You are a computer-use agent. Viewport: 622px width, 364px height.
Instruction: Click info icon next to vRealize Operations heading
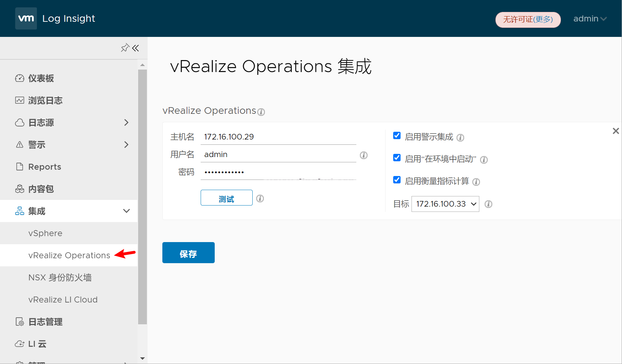(x=261, y=112)
